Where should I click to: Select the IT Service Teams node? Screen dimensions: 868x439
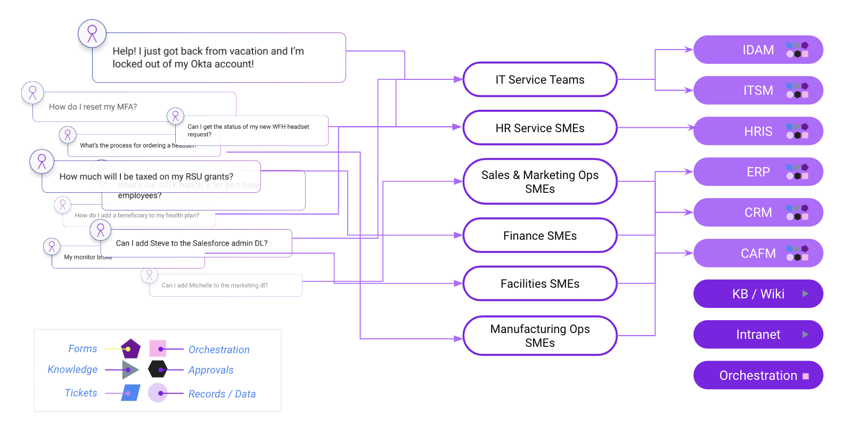click(539, 80)
